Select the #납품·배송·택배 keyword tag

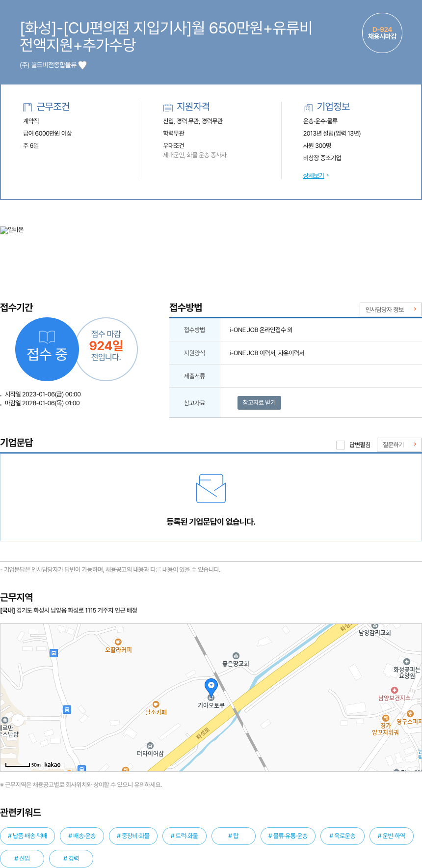[x=27, y=836]
